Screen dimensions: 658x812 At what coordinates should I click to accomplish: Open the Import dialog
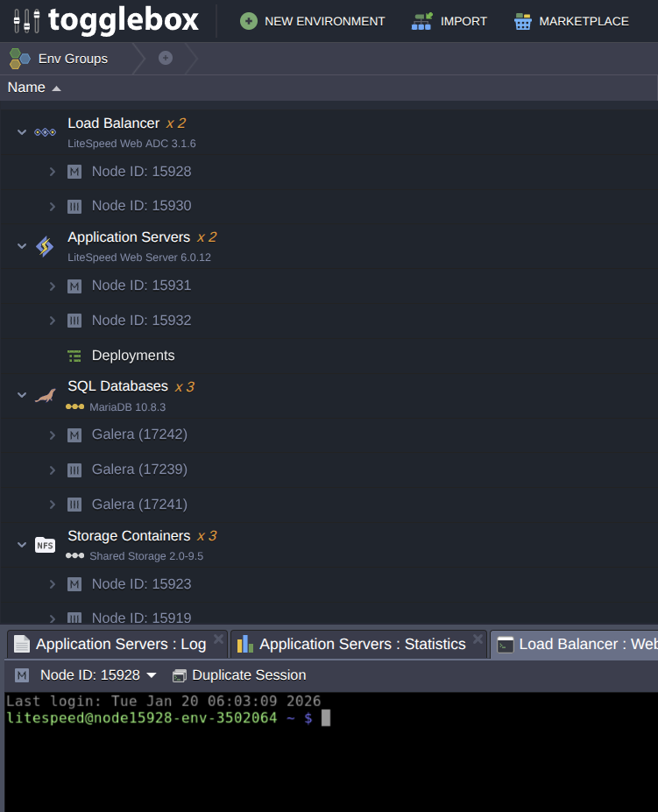[449, 21]
